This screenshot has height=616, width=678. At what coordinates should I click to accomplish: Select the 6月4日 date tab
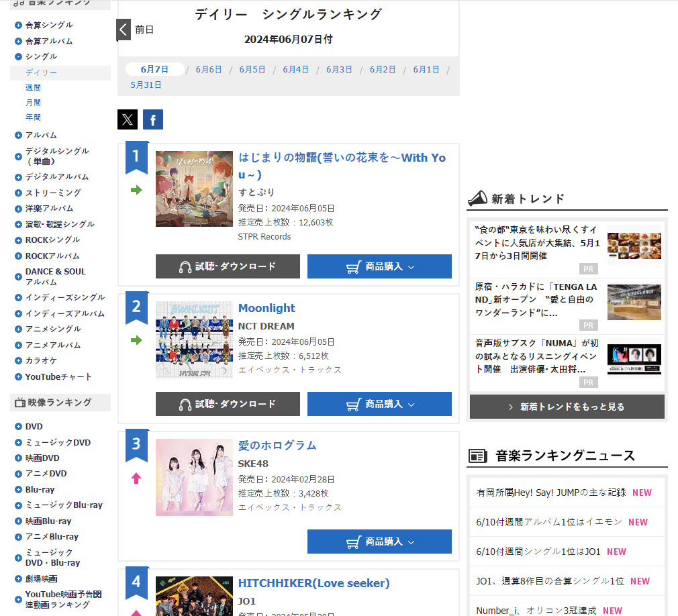point(296,70)
